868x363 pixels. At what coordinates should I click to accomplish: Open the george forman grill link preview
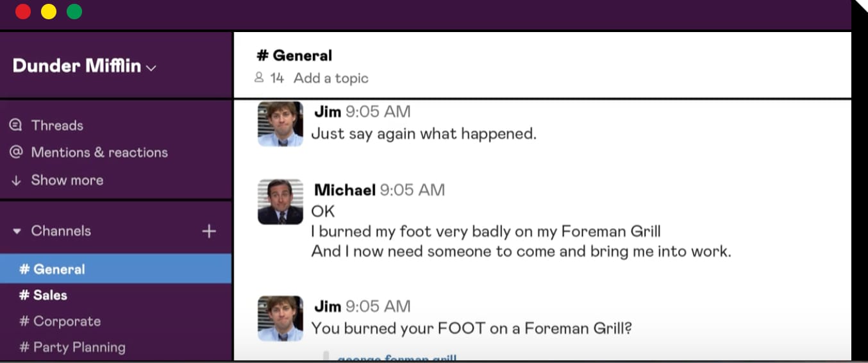pos(397,357)
